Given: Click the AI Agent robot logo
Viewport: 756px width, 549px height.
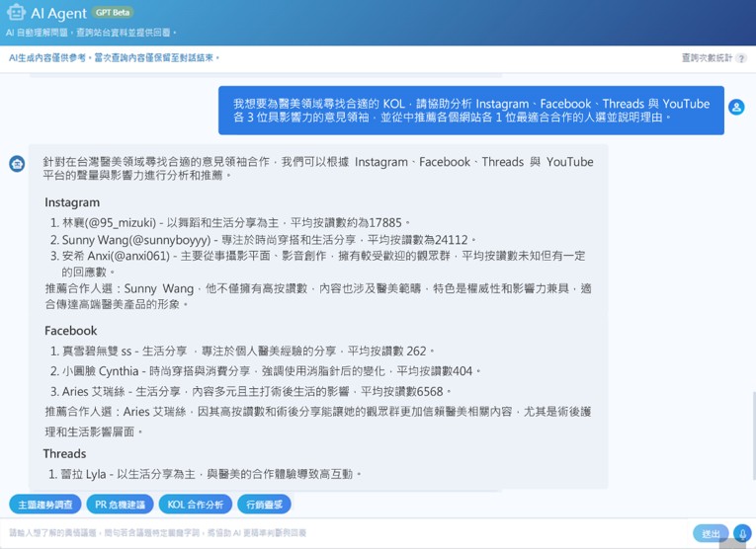Looking at the screenshot, I should tap(16, 13).
